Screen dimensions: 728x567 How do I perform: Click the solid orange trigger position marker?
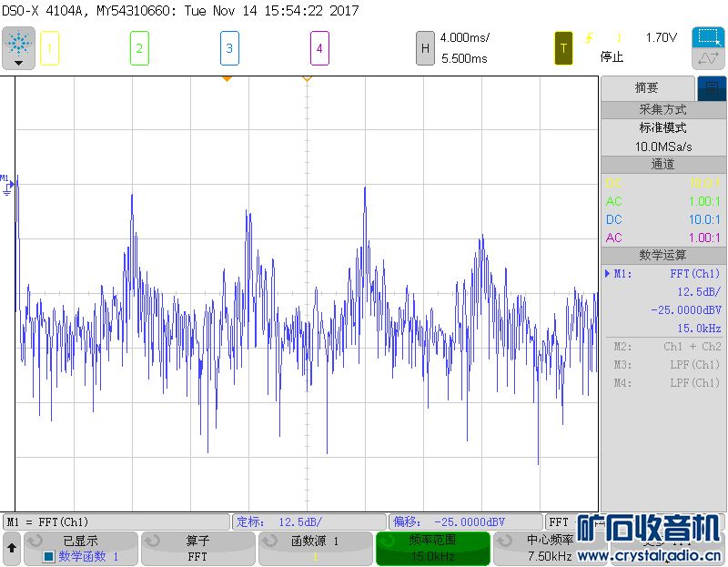pos(227,79)
